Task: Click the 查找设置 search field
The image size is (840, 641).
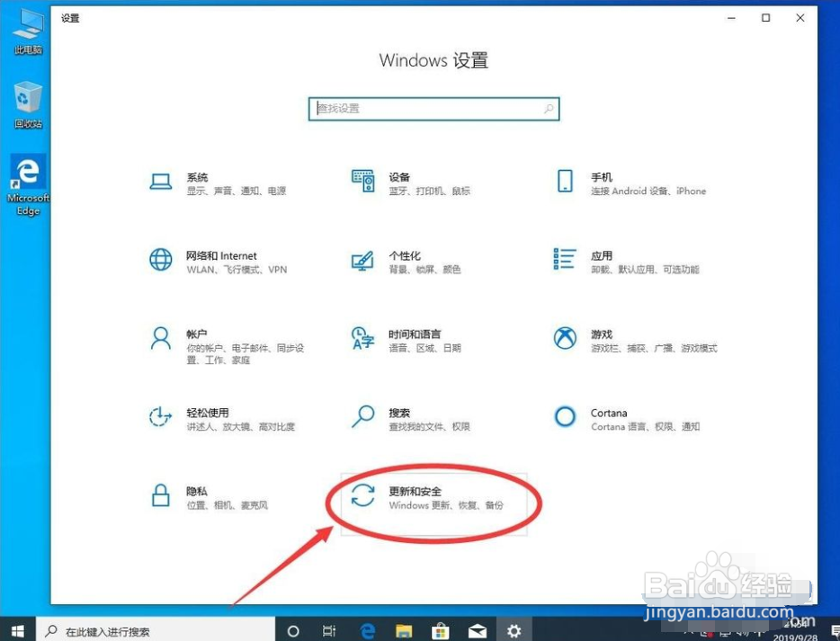Action: [x=433, y=110]
